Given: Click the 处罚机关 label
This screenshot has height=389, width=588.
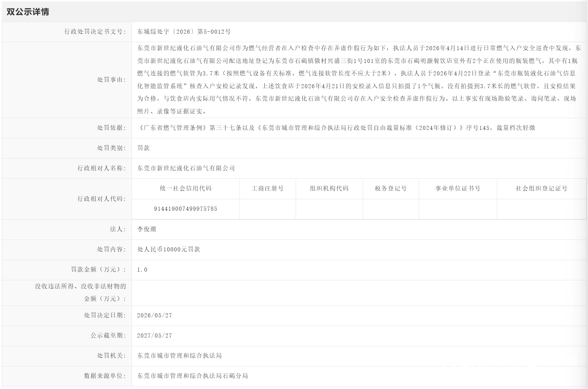Looking at the screenshot, I should 112,356.
